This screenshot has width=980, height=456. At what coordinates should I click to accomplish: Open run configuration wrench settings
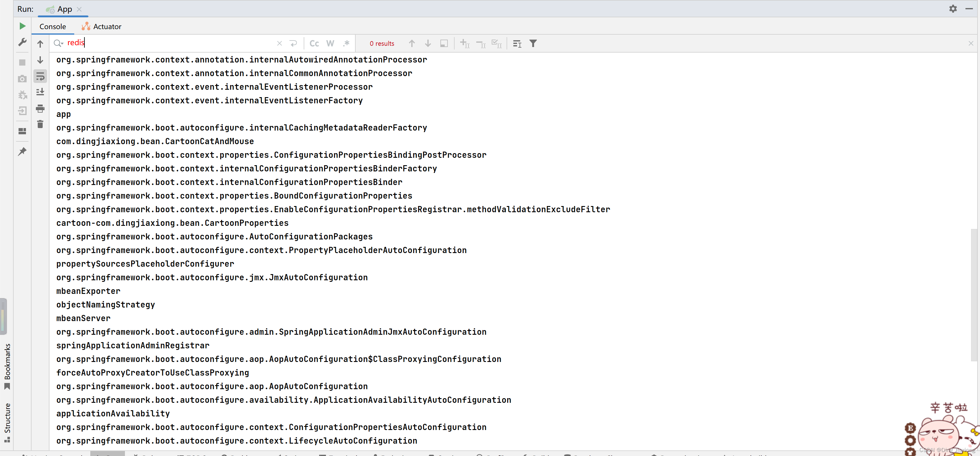(23, 42)
